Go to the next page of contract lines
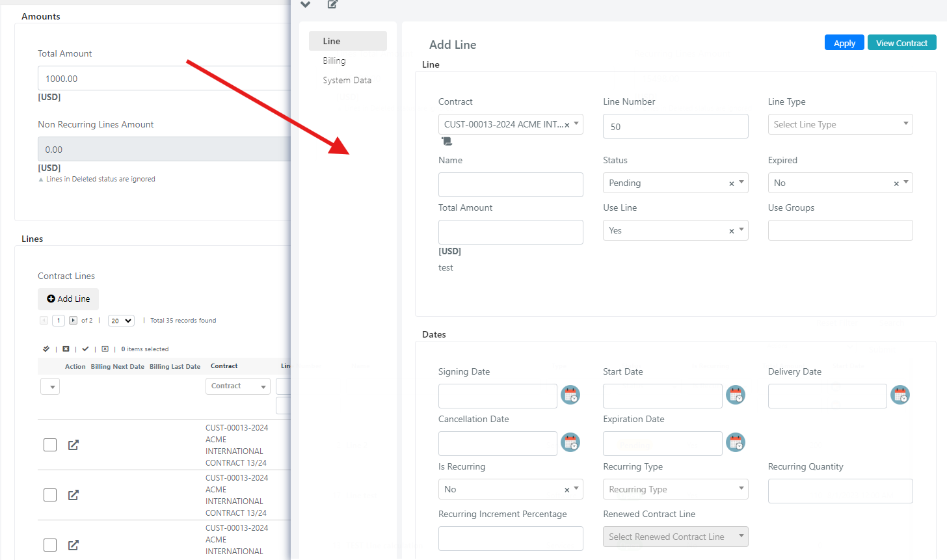Screen dimensions: 947x560 [73, 321]
